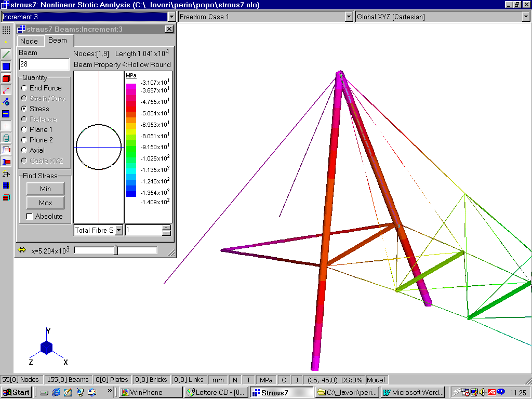Open the Total Fibre Stress dropdown
This screenshot has height=399, width=532.
(118, 230)
